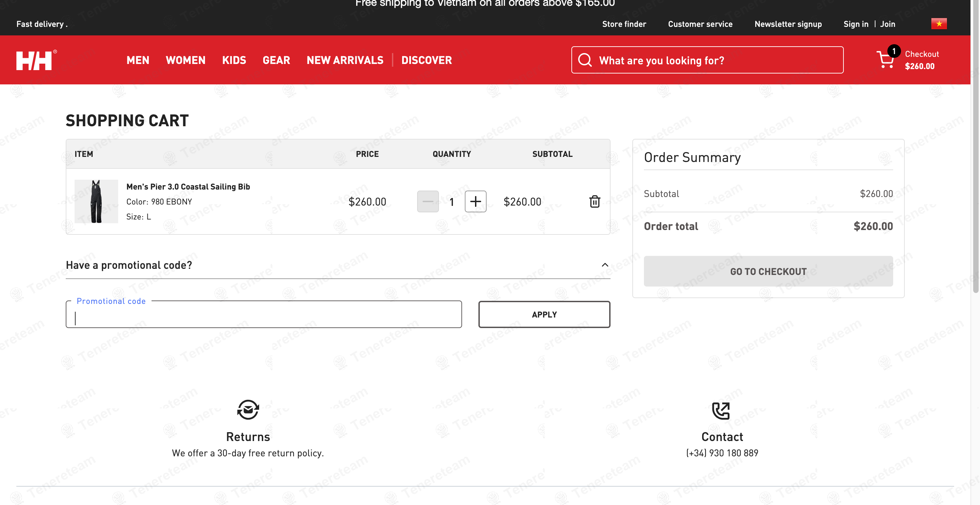This screenshot has height=505, width=980.
Task: Open the MEN navigation menu
Action: [x=138, y=60]
